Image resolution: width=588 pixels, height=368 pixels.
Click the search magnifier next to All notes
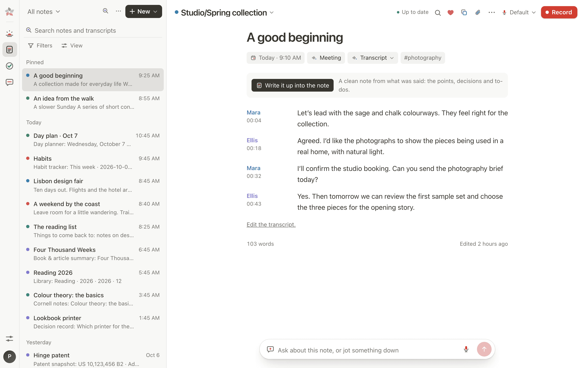coord(105,11)
